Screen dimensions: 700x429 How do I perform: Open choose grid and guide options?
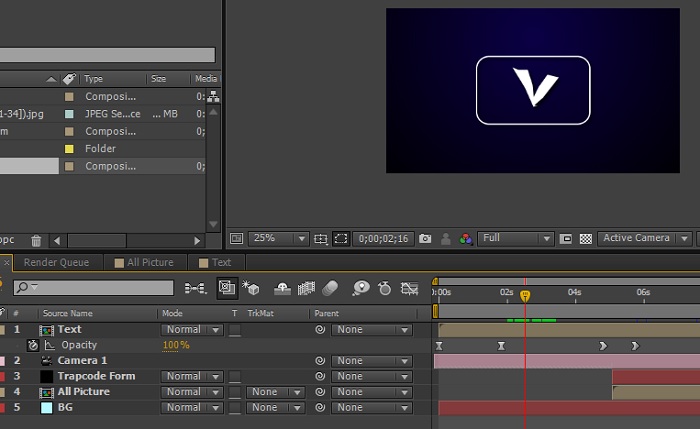[x=321, y=239]
